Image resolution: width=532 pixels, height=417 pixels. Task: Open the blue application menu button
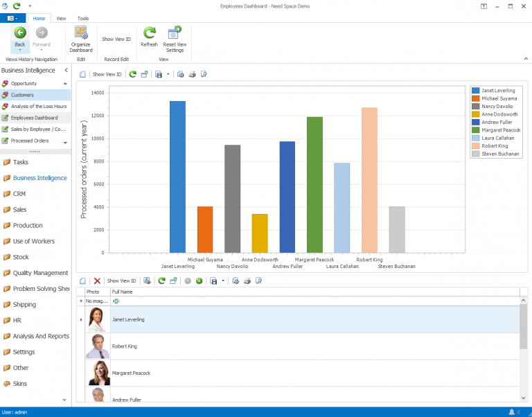coord(13,18)
